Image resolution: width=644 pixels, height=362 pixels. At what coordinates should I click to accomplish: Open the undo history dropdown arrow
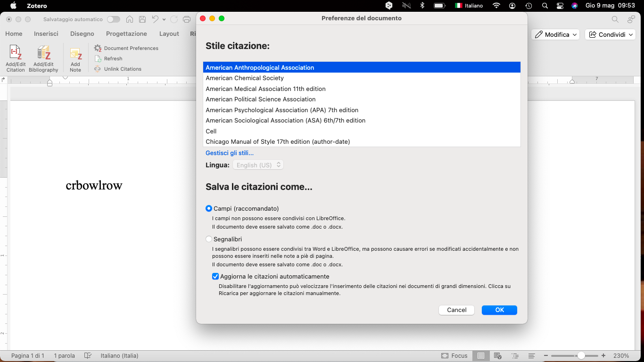[164, 19]
